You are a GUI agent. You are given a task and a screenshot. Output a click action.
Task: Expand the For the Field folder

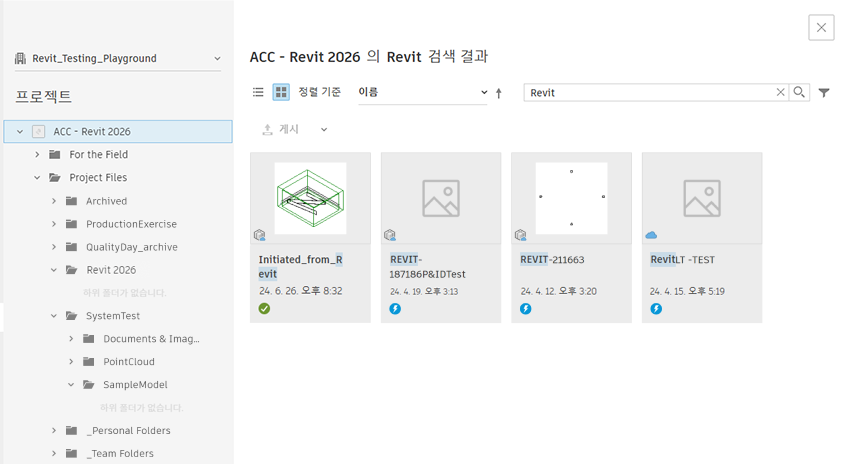point(37,155)
